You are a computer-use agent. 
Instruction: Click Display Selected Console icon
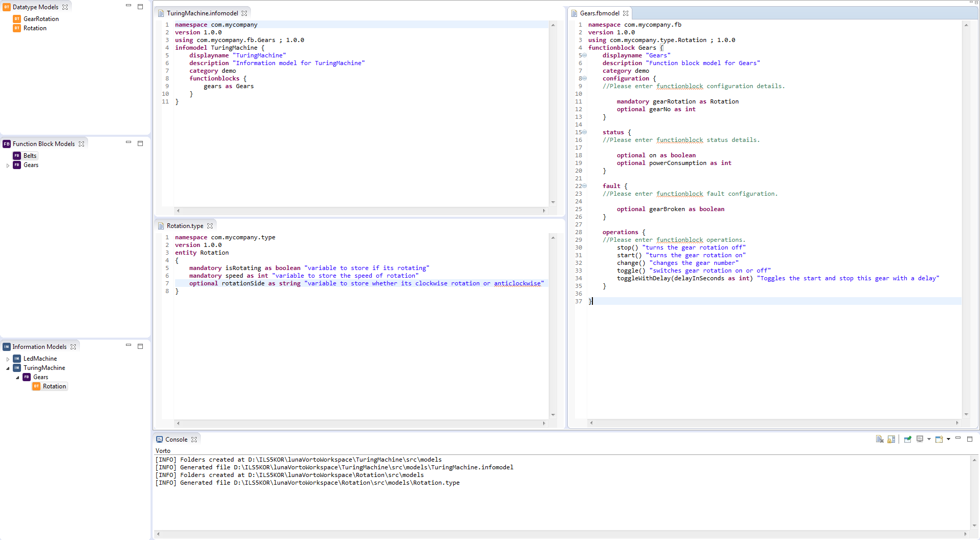point(920,439)
